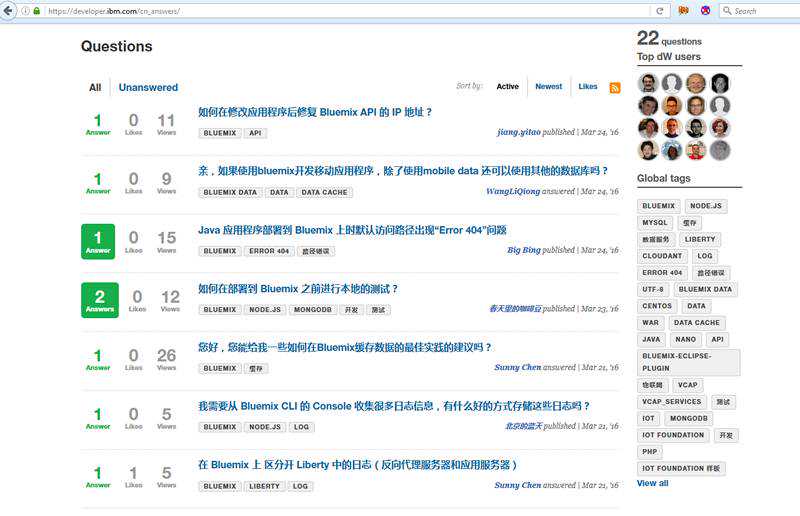Open question about mobile data 数据库
The image size is (800, 516).
click(x=403, y=170)
